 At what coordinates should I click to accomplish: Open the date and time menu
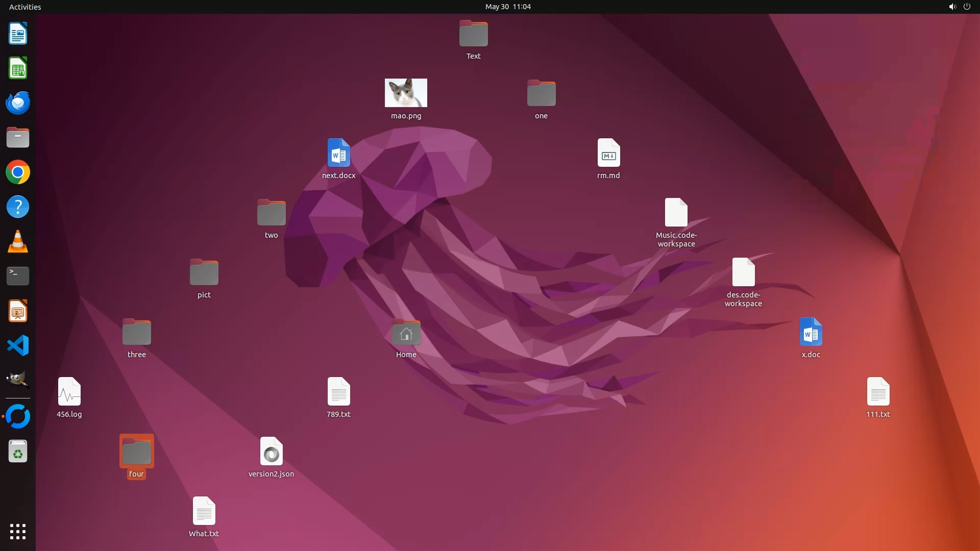[507, 7]
